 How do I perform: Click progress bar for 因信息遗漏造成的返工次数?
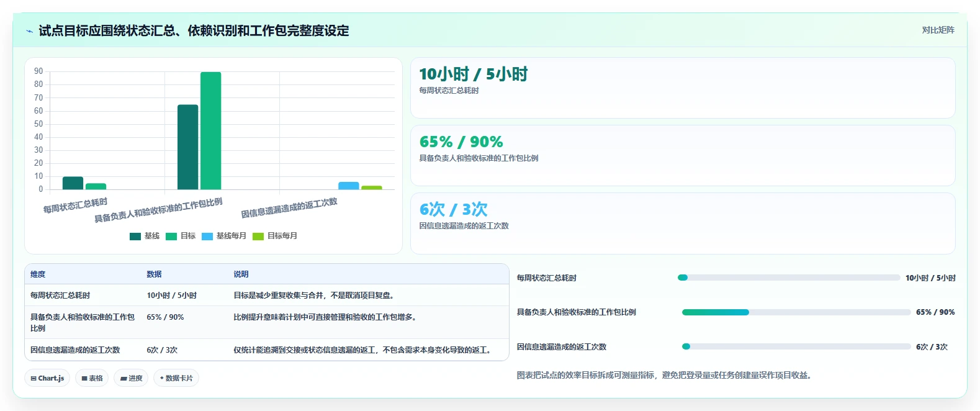coord(796,346)
